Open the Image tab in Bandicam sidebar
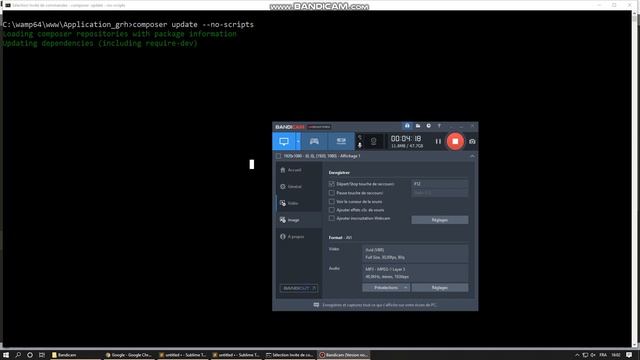 click(298, 220)
